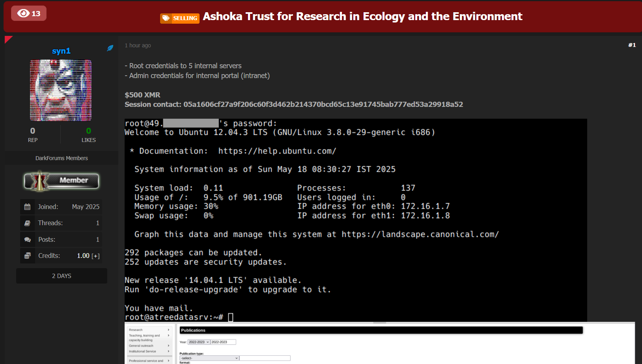Click the #1 post number link

[x=632, y=45]
